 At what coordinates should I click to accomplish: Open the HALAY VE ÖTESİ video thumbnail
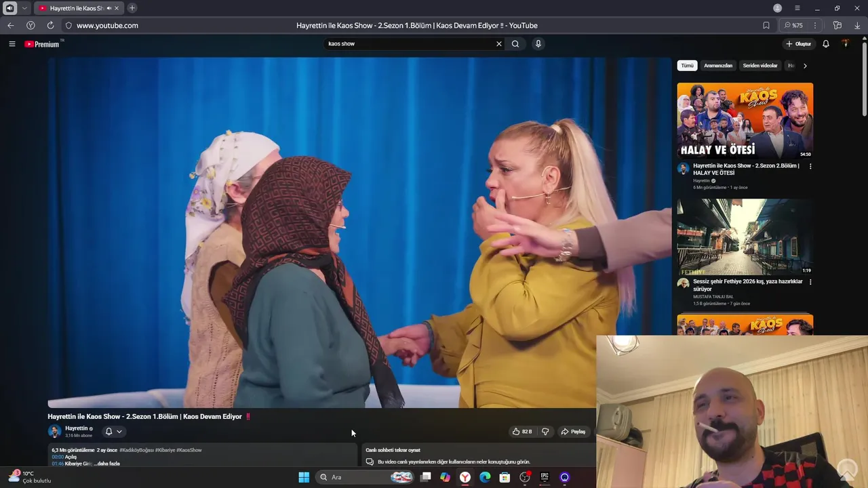pos(745,121)
